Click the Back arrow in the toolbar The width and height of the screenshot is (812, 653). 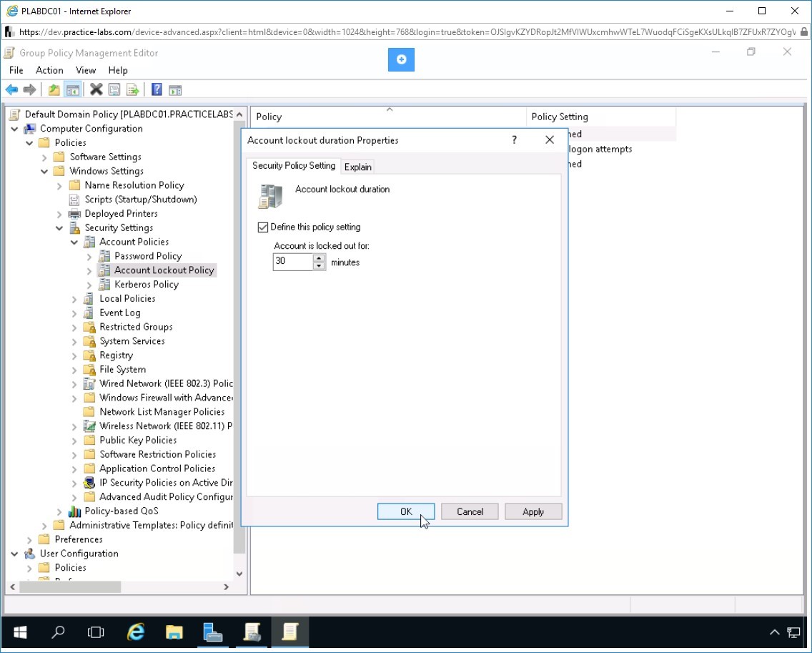pos(11,89)
